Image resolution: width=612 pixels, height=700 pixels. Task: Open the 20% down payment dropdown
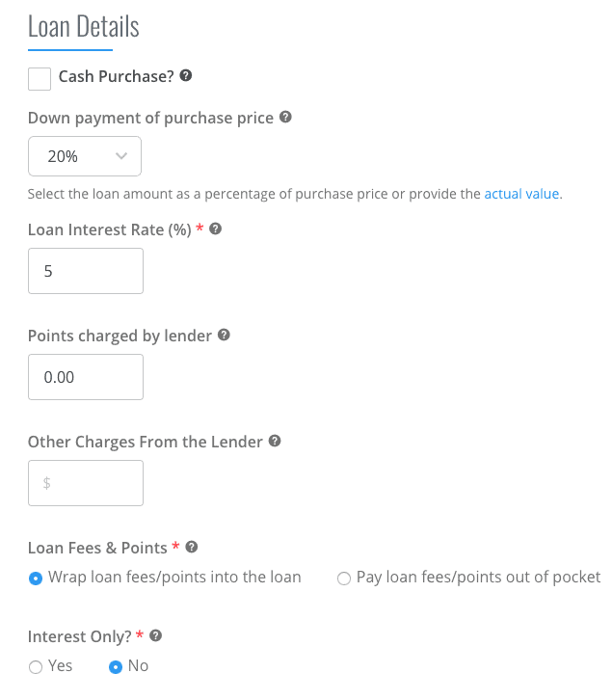[x=85, y=156]
